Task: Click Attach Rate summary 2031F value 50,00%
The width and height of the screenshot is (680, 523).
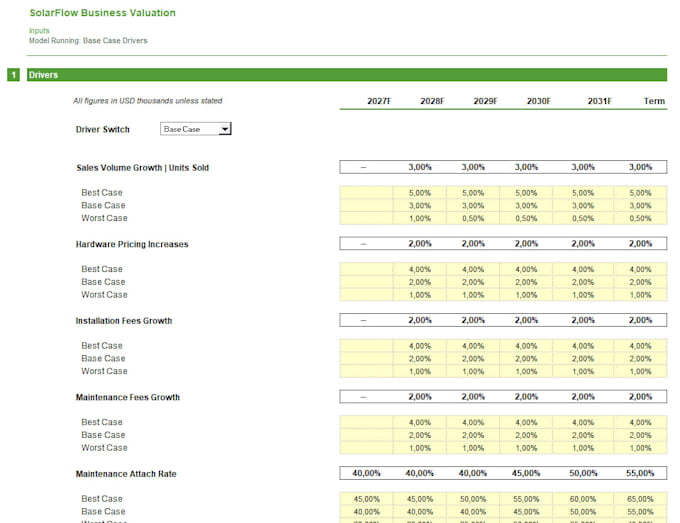Action: point(583,473)
